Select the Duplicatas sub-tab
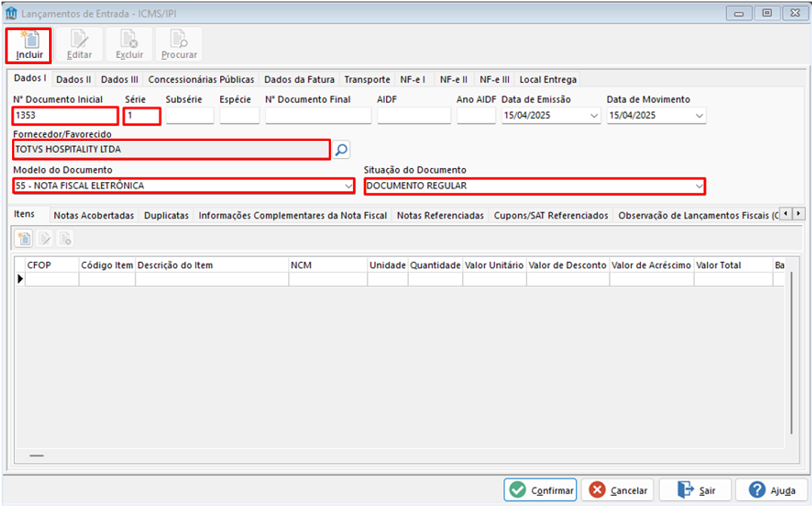Image resolution: width=812 pixels, height=507 pixels. tap(166, 215)
